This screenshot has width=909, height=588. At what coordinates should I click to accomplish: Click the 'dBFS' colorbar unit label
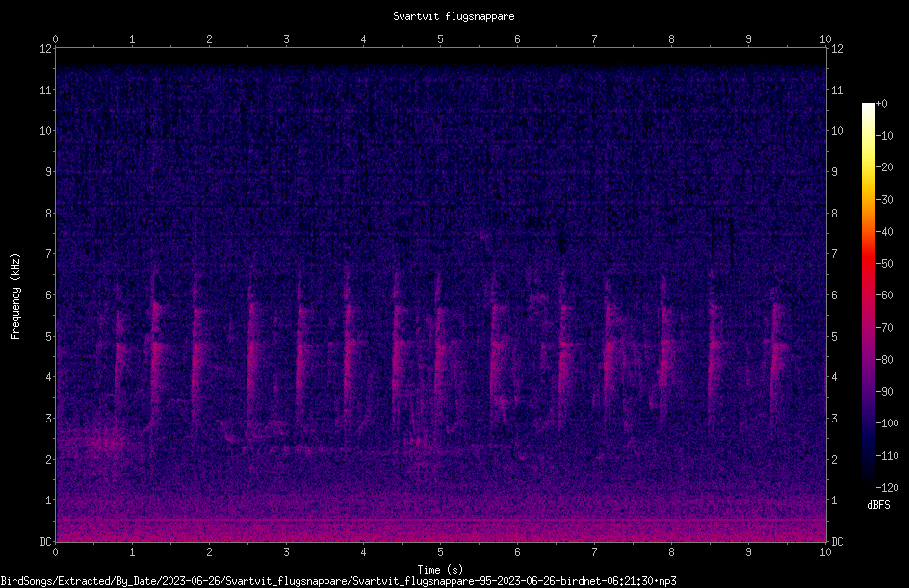(878, 505)
